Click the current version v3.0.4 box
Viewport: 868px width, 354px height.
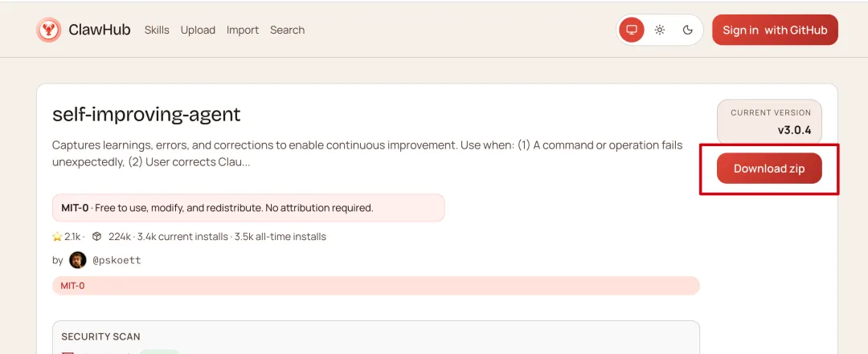pos(769,121)
